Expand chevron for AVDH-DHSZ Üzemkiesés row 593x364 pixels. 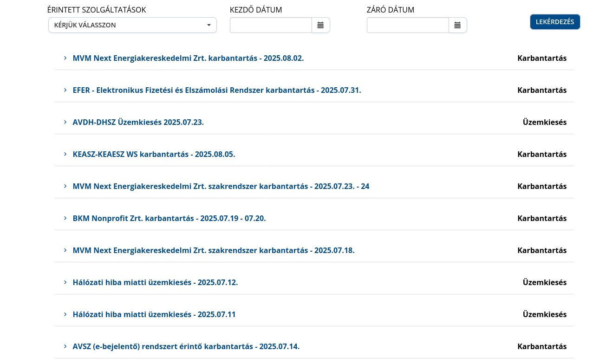coord(65,122)
